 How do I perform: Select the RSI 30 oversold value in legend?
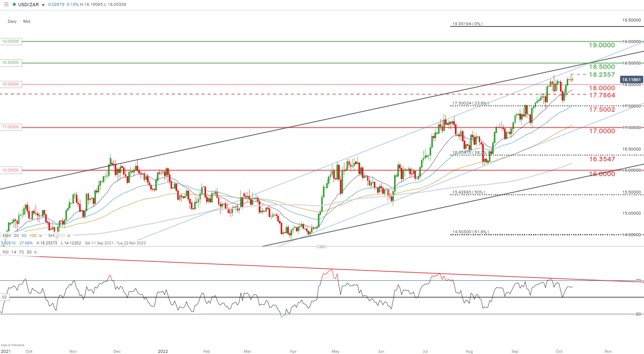click(29, 252)
